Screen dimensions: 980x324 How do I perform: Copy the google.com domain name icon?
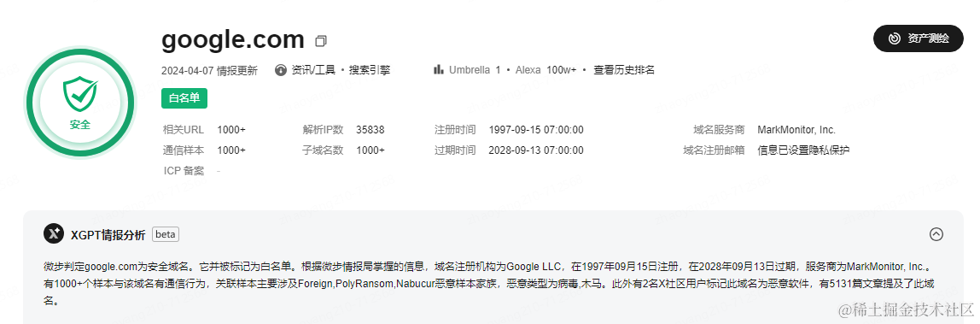tap(321, 41)
